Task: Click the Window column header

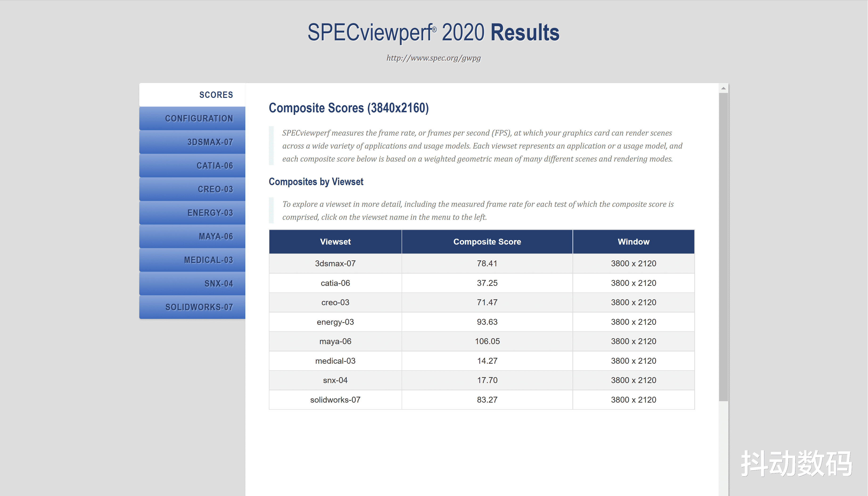Action: coord(634,242)
